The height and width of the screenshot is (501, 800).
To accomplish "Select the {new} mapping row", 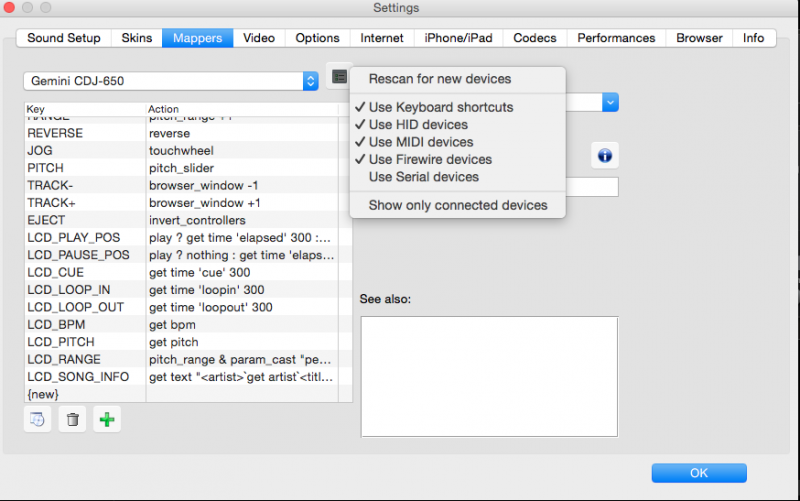I will coord(85,394).
